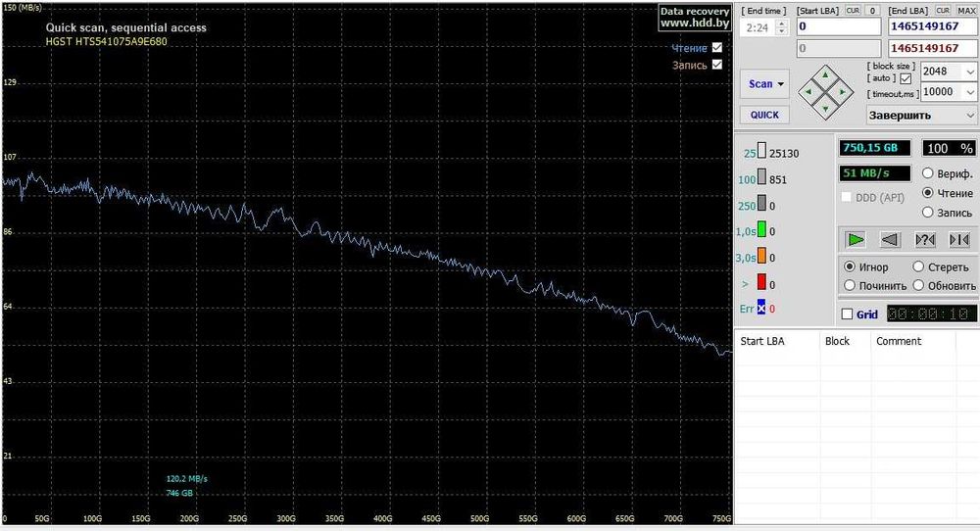This screenshot has width=980, height=531.
Task: Click the 100 % progress display
Action: point(949,148)
